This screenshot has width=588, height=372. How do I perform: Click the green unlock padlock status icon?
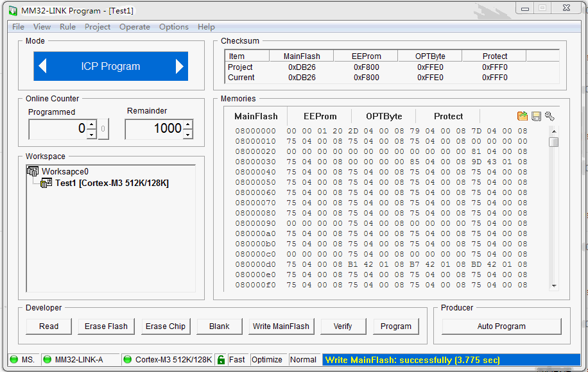point(221,360)
